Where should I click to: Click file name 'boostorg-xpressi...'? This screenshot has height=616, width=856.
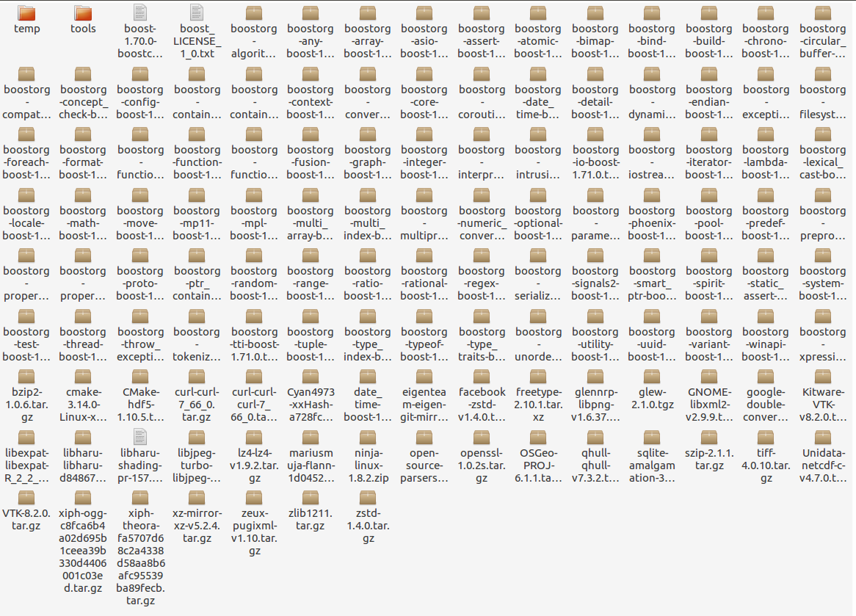(823, 344)
